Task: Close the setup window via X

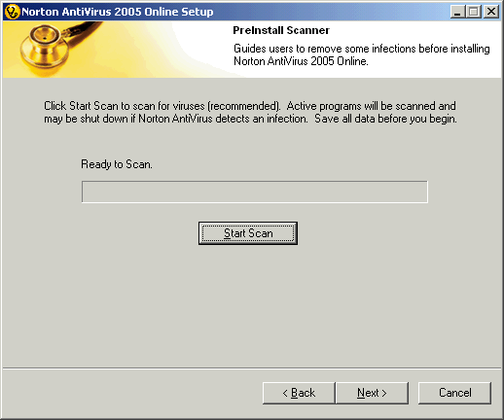Action: tap(491, 12)
